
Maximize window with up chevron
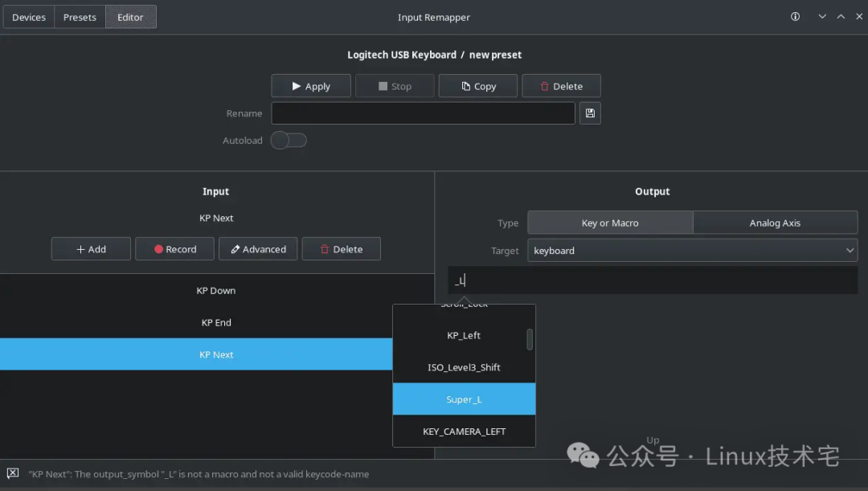click(841, 17)
